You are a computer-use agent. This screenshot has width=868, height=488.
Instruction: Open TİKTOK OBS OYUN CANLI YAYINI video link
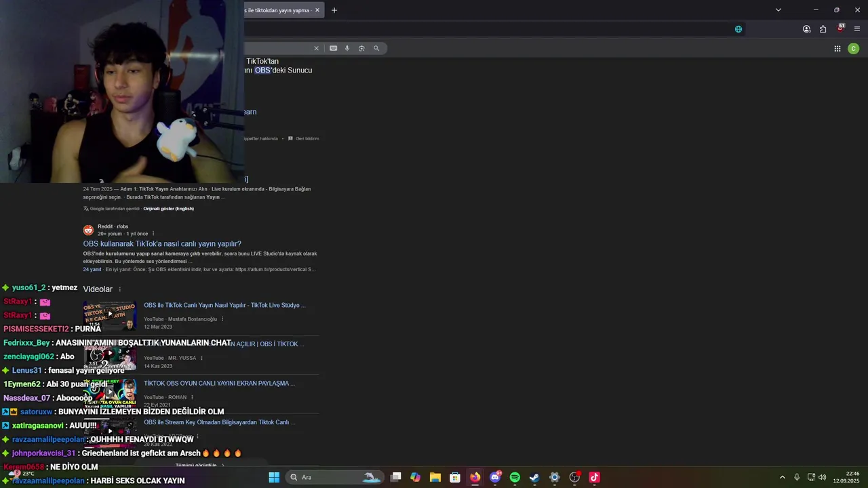[219, 384]
